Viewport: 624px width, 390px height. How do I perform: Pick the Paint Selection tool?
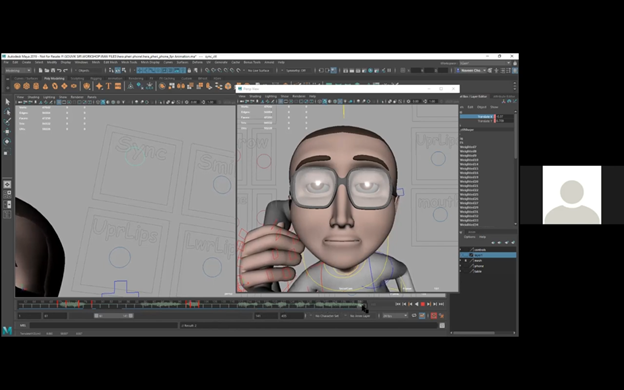[x=7, y=121]
